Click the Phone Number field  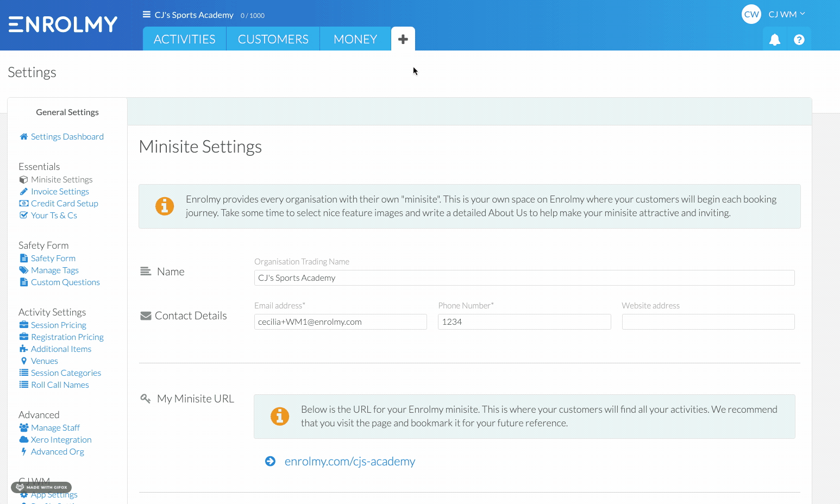pyautogui.click(x=524, y=322)
